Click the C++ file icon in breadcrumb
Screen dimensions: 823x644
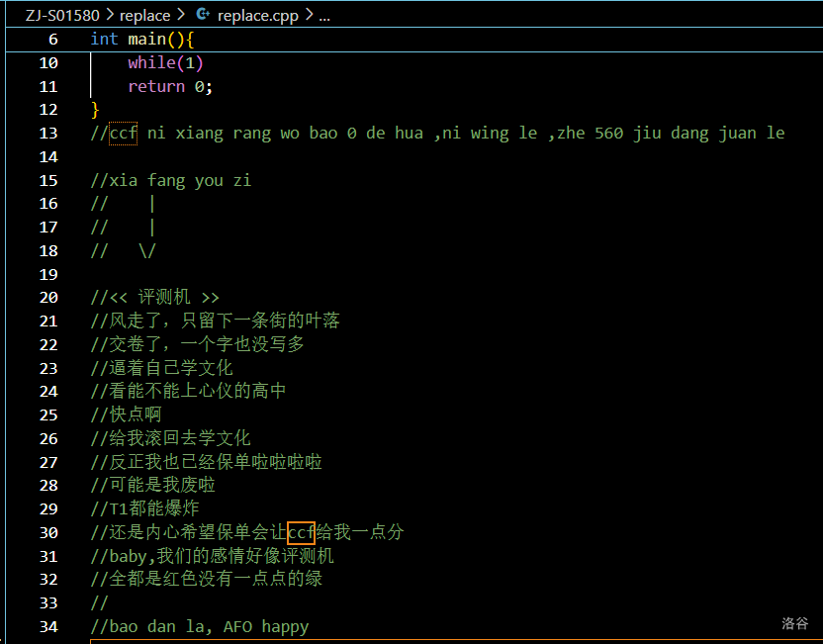click(x=203, y=15)
